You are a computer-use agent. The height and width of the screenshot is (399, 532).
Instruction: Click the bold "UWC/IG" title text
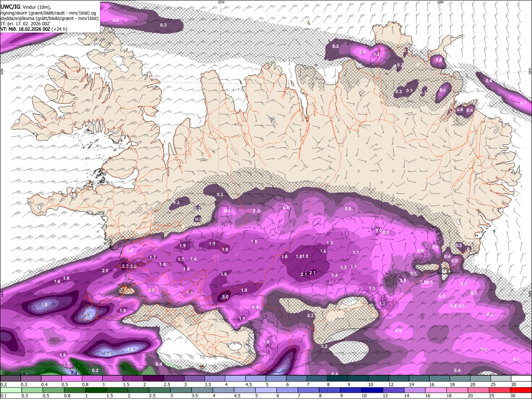10,6
